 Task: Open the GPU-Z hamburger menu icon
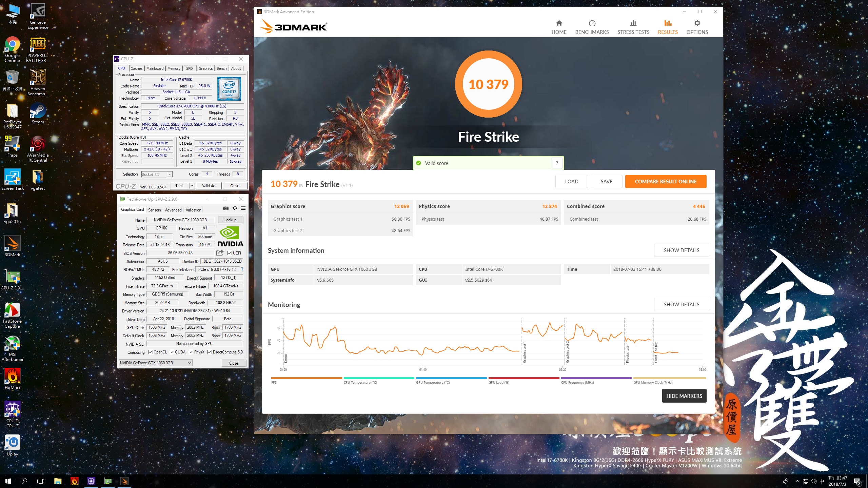243,208
